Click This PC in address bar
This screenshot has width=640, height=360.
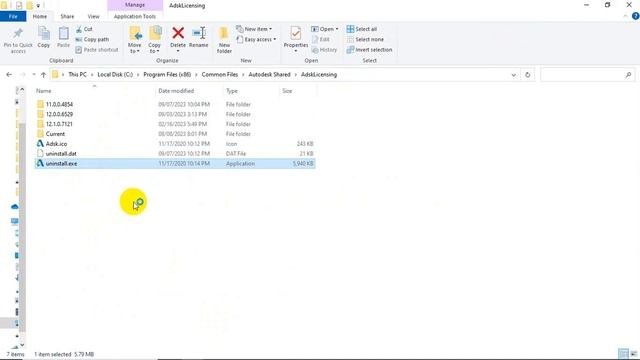point(77,75)
